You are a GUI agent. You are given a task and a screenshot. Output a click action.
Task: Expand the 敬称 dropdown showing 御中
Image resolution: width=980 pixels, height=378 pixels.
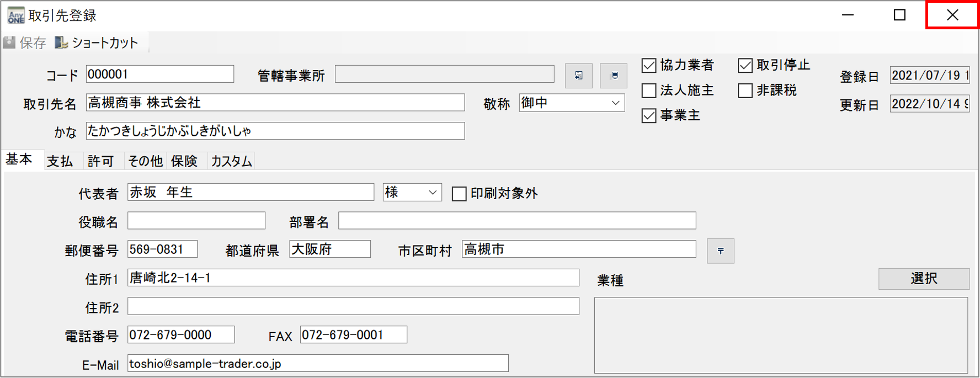615,103
